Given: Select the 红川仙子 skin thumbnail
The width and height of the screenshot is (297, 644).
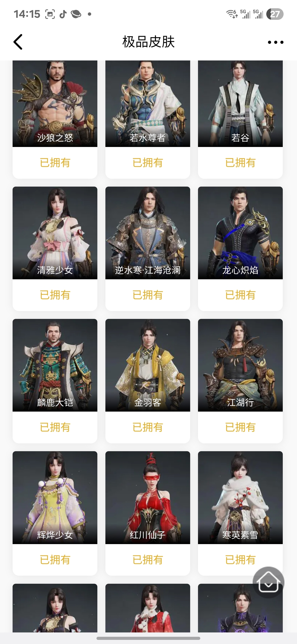Looking at the screenshot, I should (148, 498).
